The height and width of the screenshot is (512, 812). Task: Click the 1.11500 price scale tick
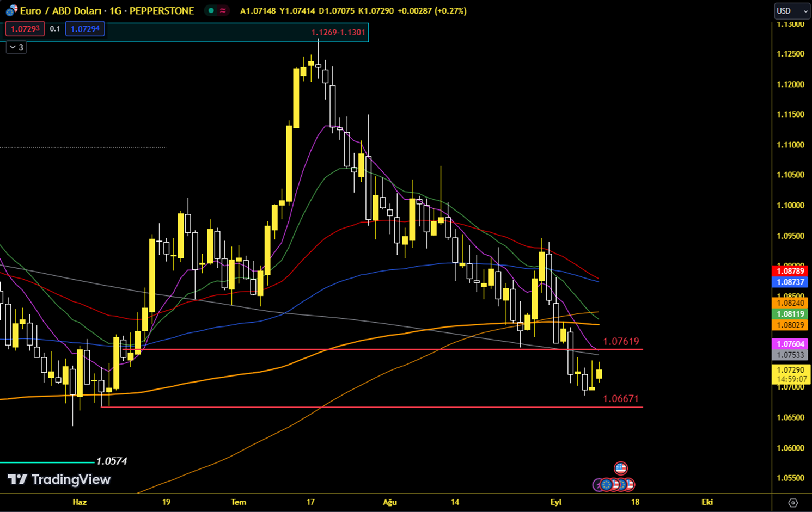click(x=791, y=114)
